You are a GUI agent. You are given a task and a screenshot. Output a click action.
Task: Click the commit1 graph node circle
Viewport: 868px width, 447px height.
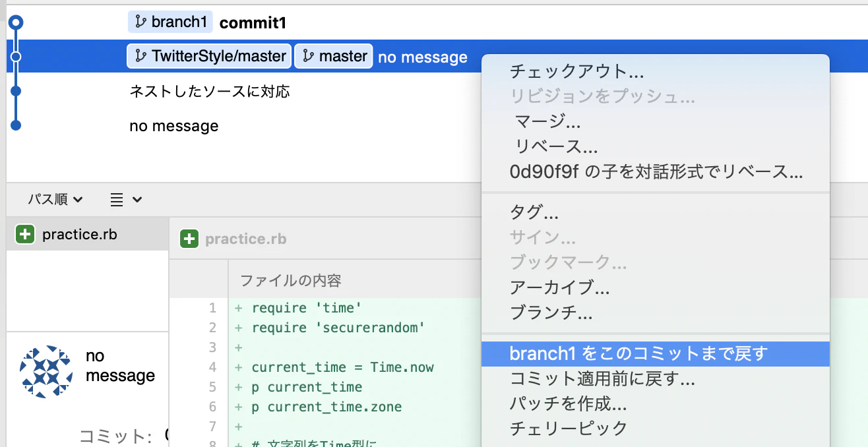tap(16, 22)
